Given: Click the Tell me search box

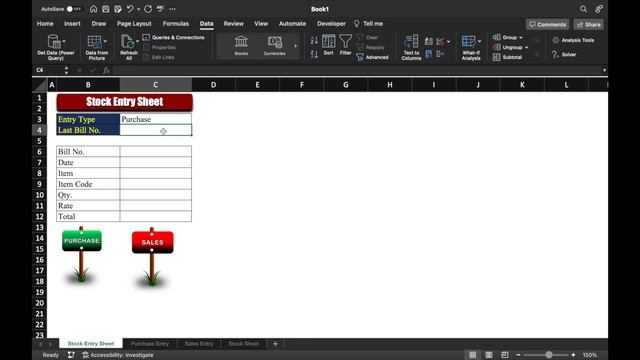Looking at the screenshot, I should [369, 24].
